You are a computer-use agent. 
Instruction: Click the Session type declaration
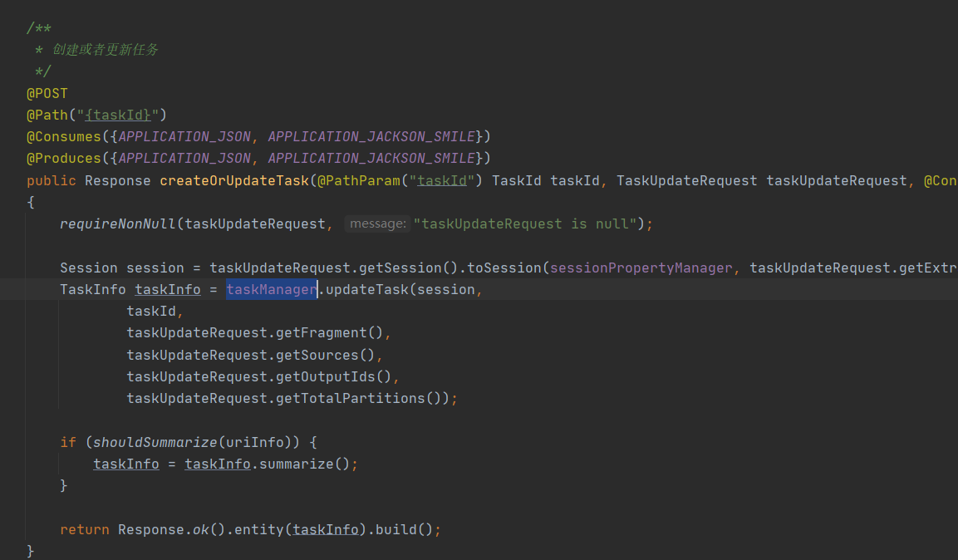[x=89, y=268]
